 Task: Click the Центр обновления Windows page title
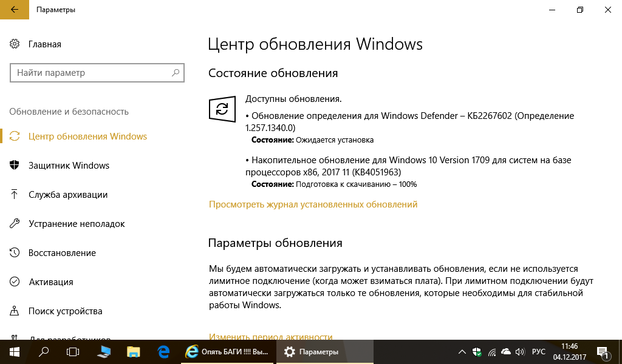pos(315,44)
